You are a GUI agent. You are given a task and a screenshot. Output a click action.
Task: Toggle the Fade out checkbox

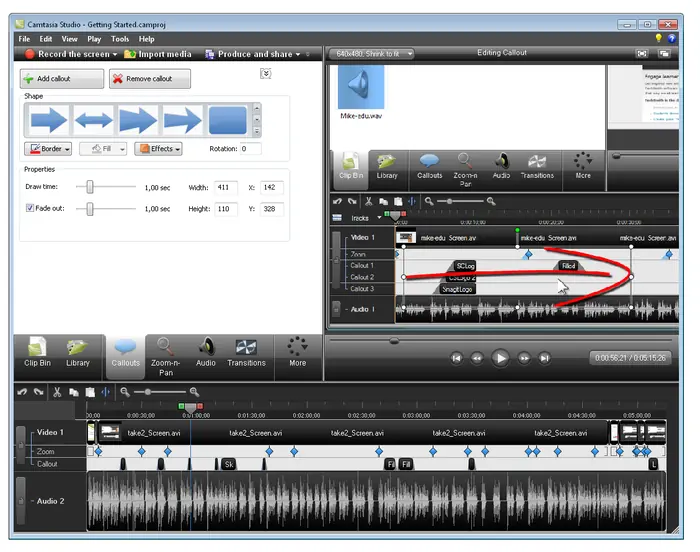(x=29, y=208)
